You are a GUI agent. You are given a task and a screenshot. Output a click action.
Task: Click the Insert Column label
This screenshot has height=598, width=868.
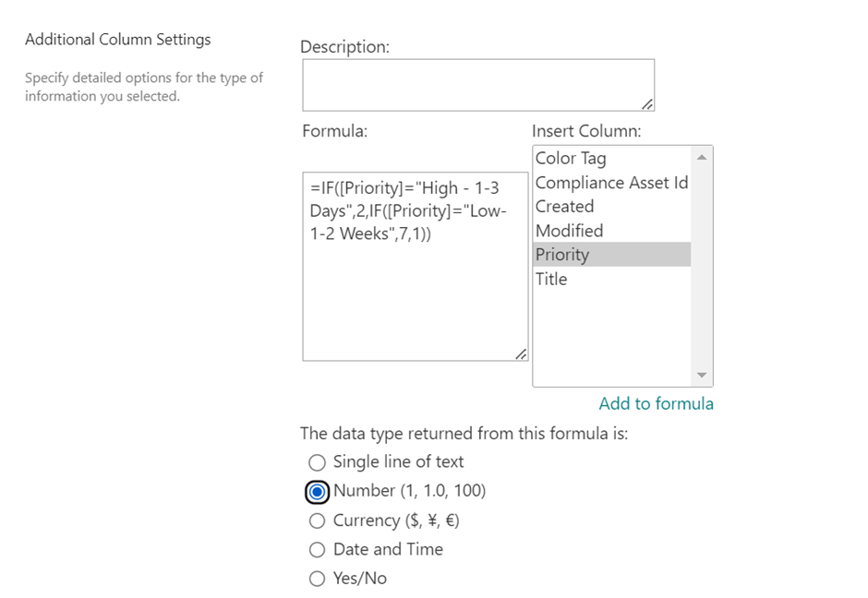(x=586, y=131)
